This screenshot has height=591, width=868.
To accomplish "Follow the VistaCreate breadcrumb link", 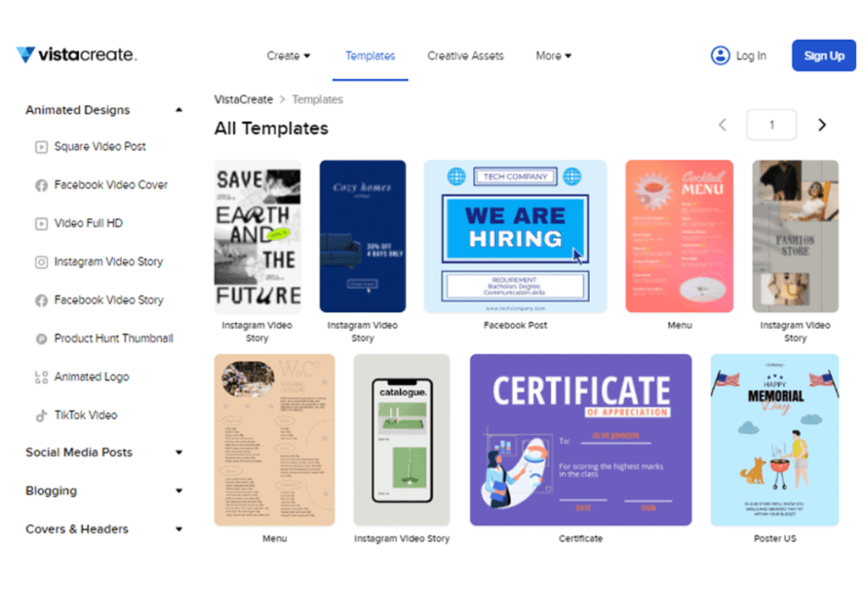I will pyautogui.click(x=243, y=99).
